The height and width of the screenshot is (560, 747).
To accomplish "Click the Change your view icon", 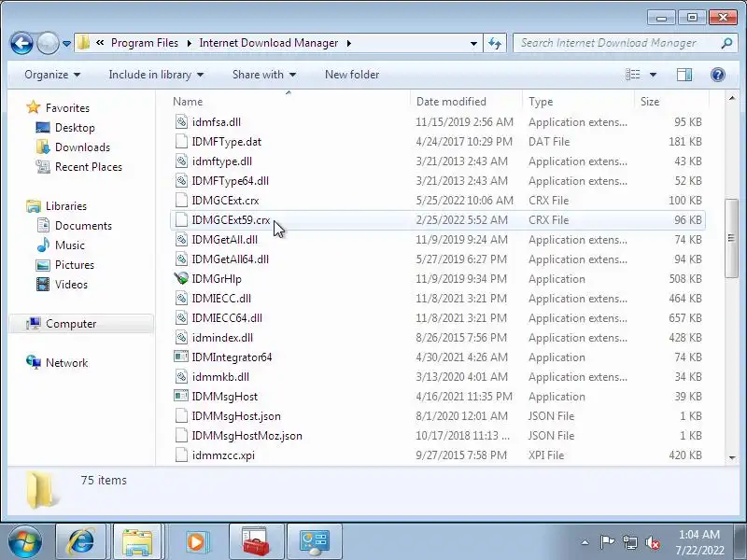I will pos(633,75).
